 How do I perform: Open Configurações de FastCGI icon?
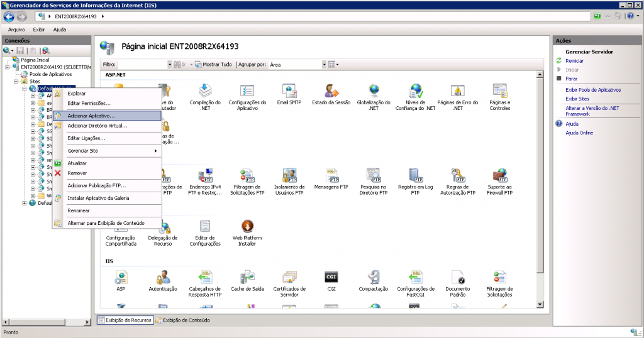click(x=415, y=283)
